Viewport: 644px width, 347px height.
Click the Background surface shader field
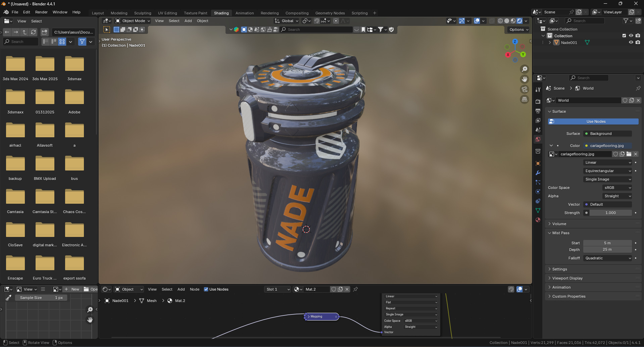coord(608,134)
